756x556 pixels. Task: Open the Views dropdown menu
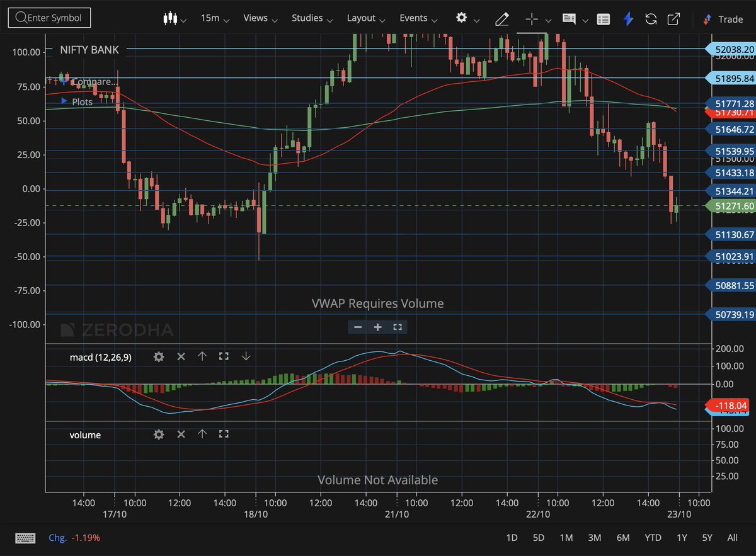click(260, 18)
